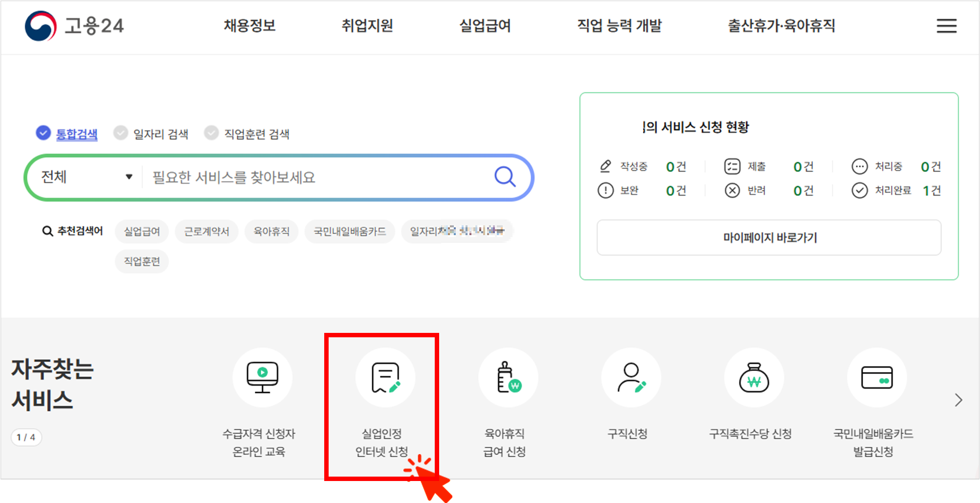Click the 육아휴직 급여 신청 baby bottle icon
Viewport: 980px width, 503px height.
pyautogui.click(x=508, y=377)
